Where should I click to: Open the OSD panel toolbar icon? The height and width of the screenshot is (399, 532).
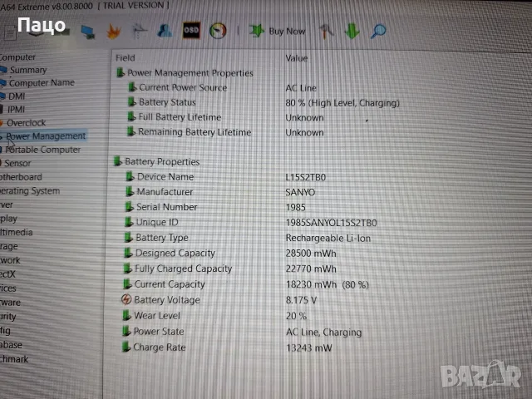point(191,31)
